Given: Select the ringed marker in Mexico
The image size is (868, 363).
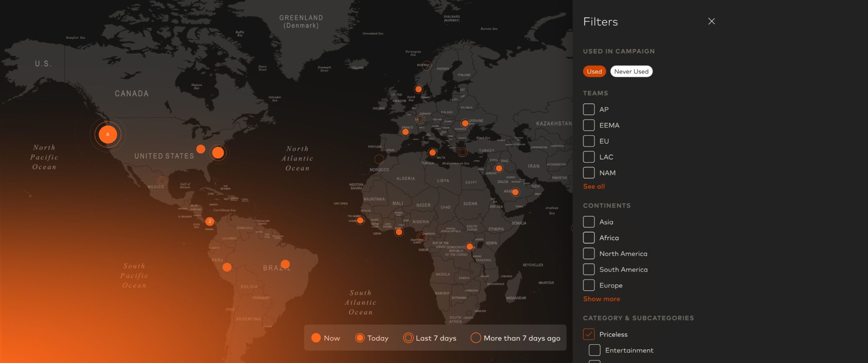Looking at the screenshot, I should [x=162, y=181].
